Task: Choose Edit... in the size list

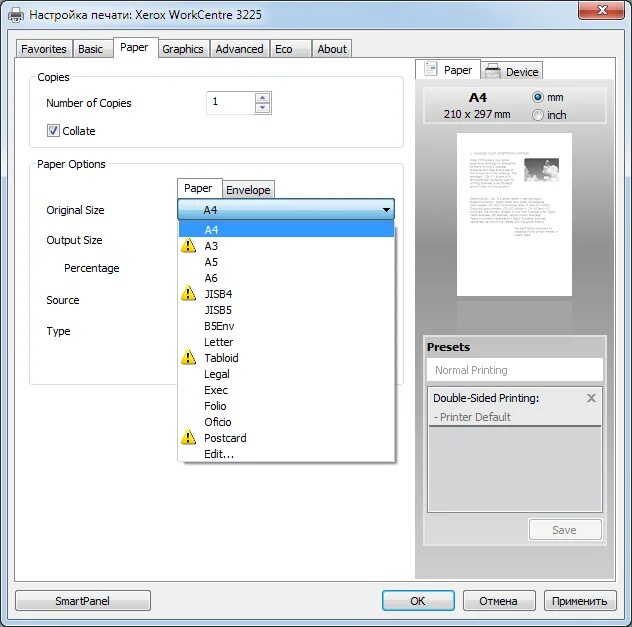Action: coord(286,454)
